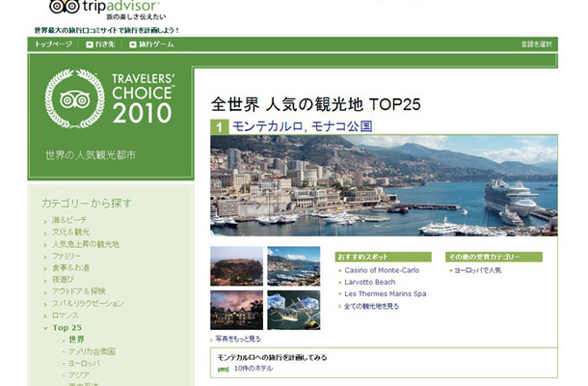Click the arrow bullet beside 海&ビーチ
588x386 pixels.
tap(45, 222)
